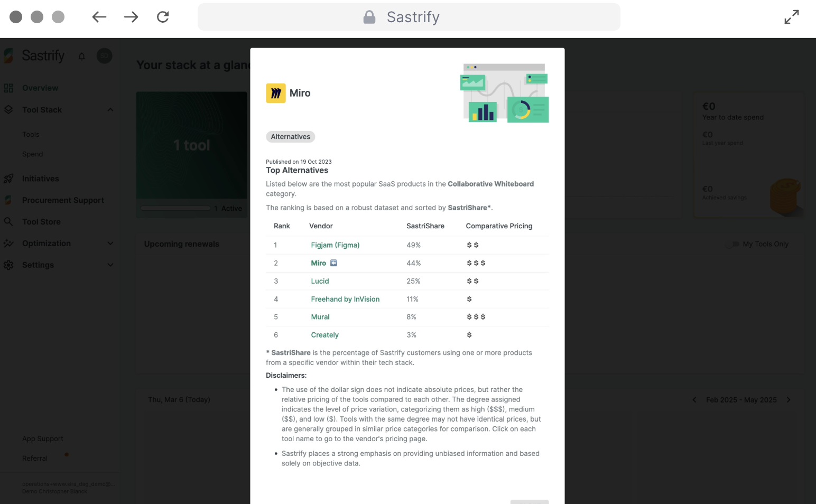Click Feb 2025 - May 2025 range label
This screenshot has height=504, width=816.
tap(741, 400)
